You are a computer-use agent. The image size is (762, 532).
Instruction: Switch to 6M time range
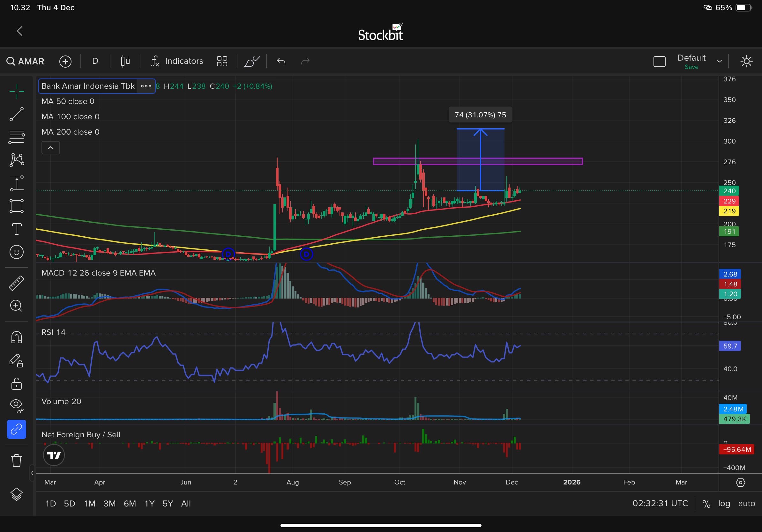point(130,504)
